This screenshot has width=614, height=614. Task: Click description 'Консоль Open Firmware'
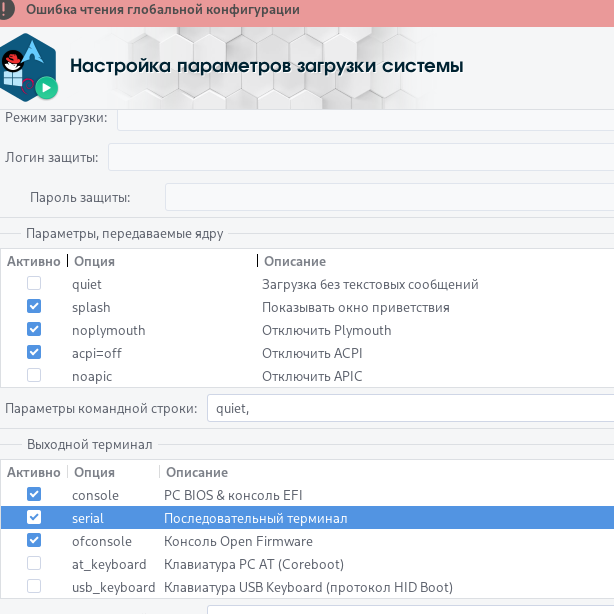(x=238, y=542)
